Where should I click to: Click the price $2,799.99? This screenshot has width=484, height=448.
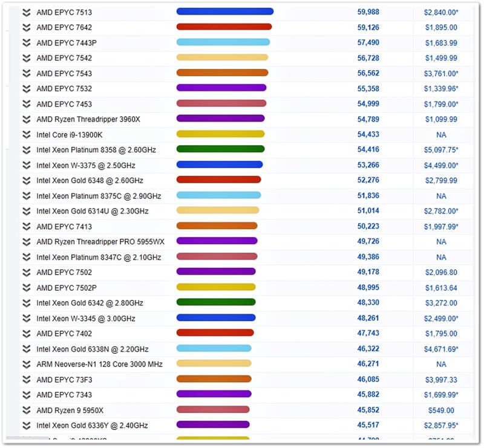[x=441, y=181]
